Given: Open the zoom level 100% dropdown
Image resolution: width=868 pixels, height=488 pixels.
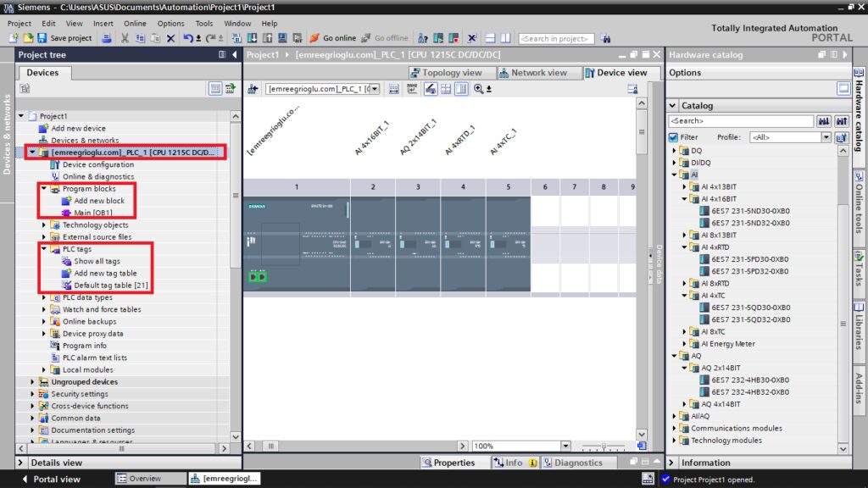Looking at the screenshot, I should (565, 446).
